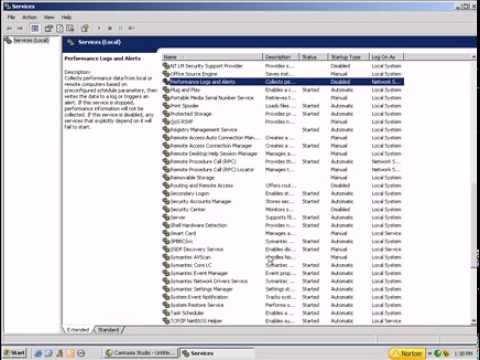Toggle the Show/Hide Console Tree icon
Viewport: 480px width, 360px height.
point(35,28)
